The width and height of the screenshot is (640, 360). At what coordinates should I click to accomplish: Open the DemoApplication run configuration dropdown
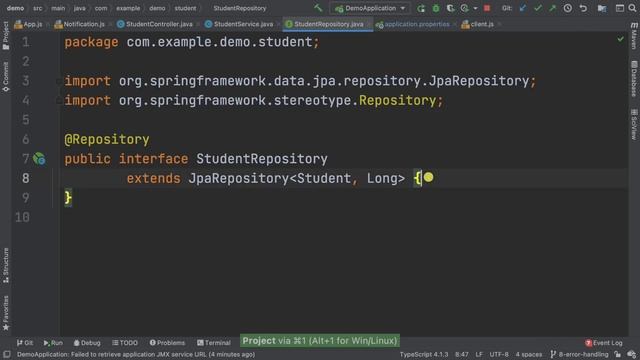pyautogui.click(x=370, y=8)
